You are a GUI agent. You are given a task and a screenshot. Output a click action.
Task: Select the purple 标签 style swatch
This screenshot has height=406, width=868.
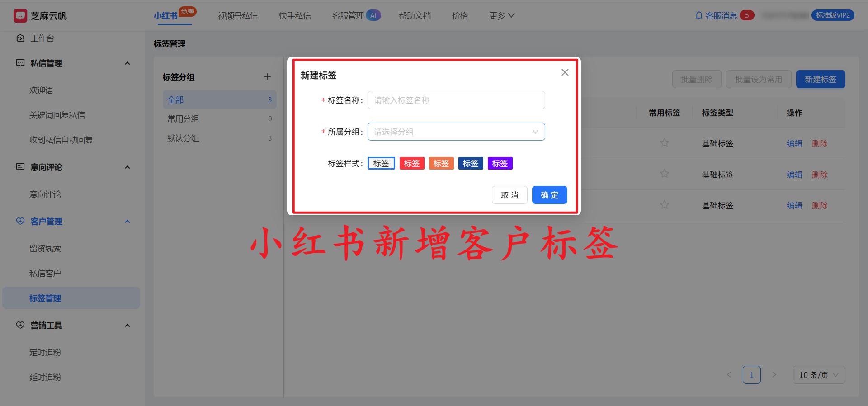500,163
